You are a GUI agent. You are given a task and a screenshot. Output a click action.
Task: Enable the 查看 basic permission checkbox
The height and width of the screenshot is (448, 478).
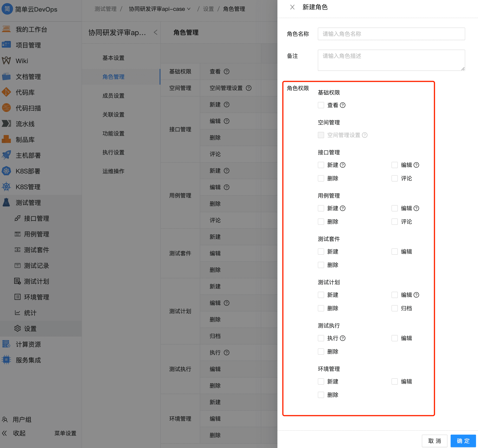pyautogui.click(x=321, y=105)
